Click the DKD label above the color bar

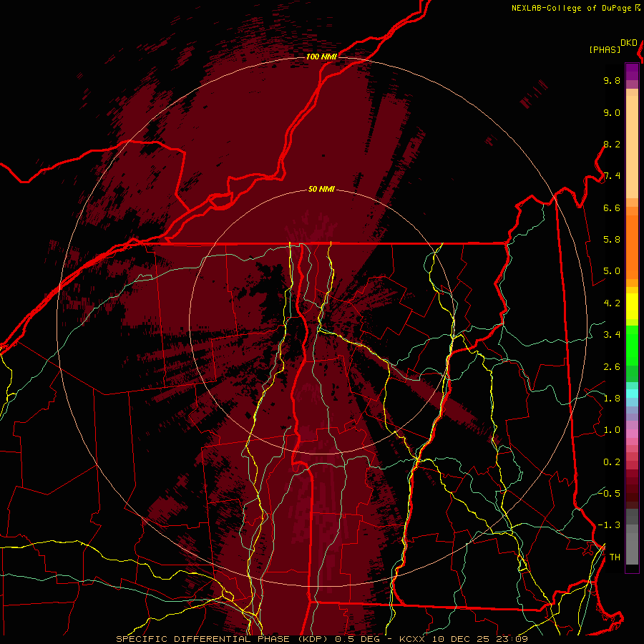(629, 43)
